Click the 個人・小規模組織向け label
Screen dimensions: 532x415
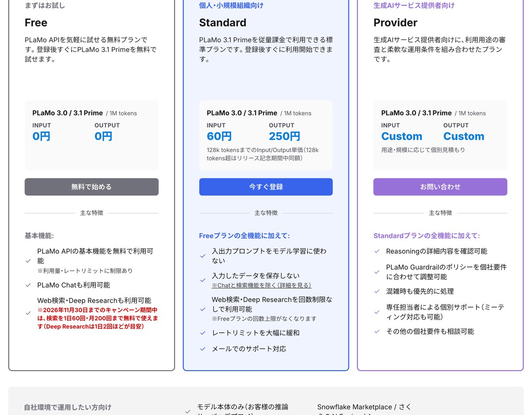pyautogui.click(x=231, y=6)
